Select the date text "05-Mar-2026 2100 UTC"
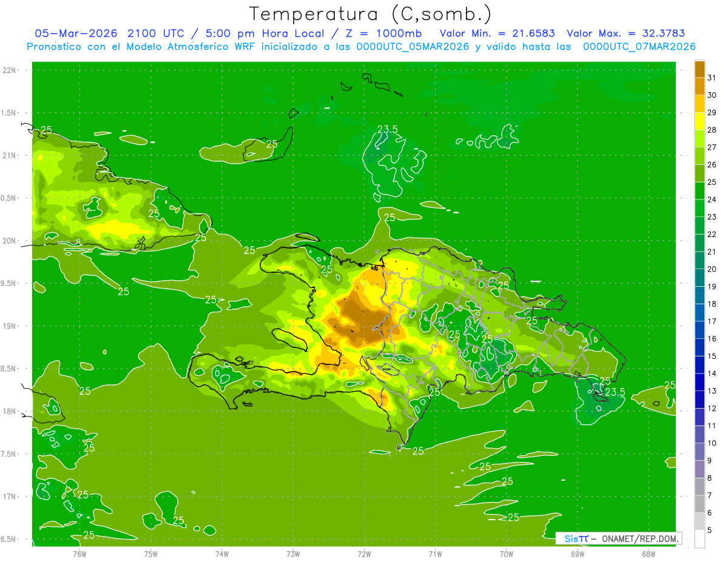The width and height of the screenshot is (728, 562). (112, 33)
